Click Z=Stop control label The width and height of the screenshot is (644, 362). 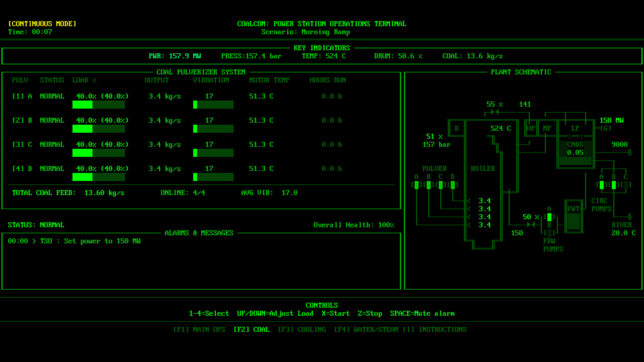370,313
